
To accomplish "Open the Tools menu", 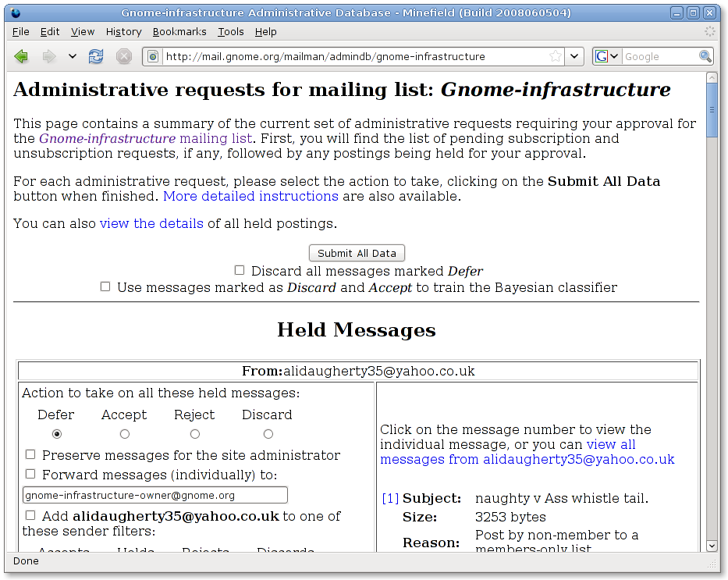I will [231, 31].
